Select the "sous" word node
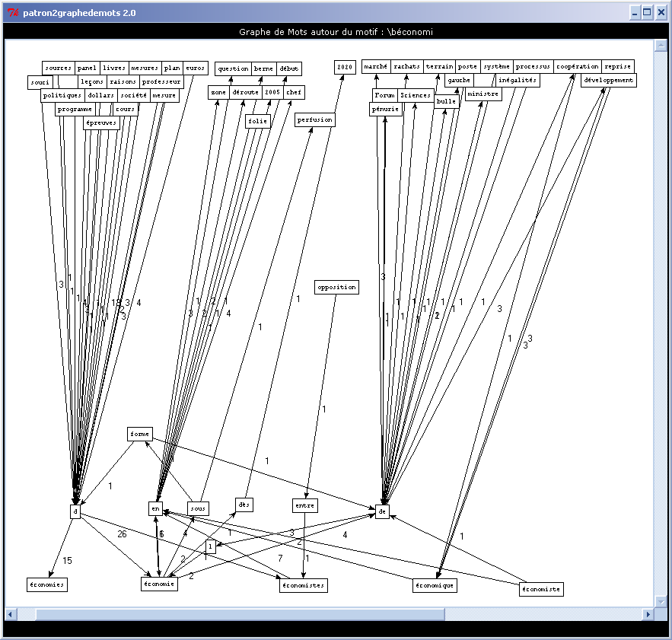672x640 pixels. [198, 509]
